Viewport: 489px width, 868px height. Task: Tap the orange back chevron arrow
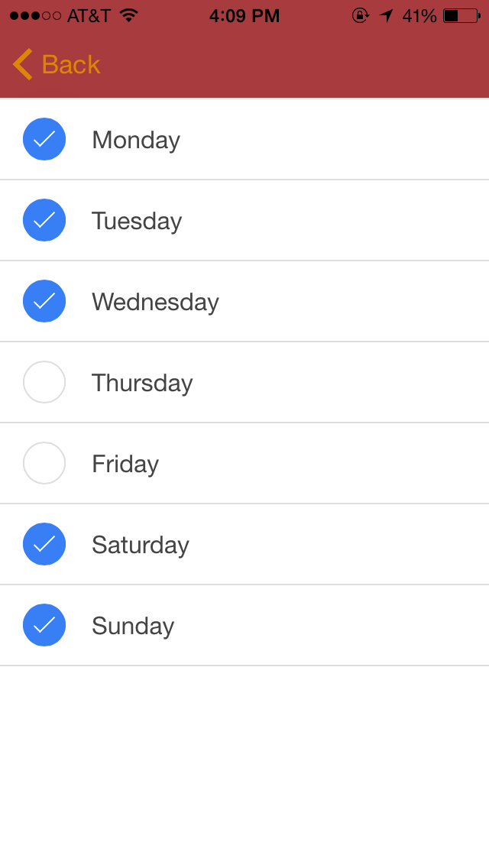[x=23, y=64]
